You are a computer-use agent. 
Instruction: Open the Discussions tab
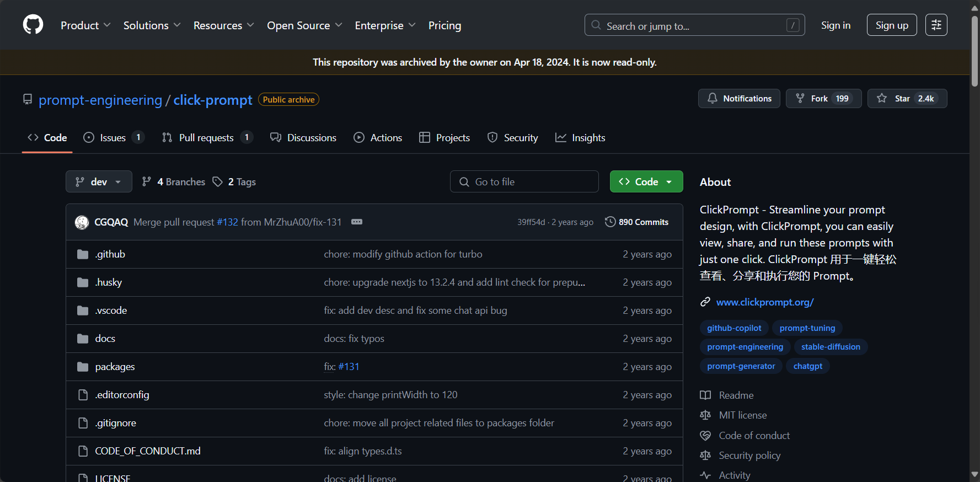point(303,137)
